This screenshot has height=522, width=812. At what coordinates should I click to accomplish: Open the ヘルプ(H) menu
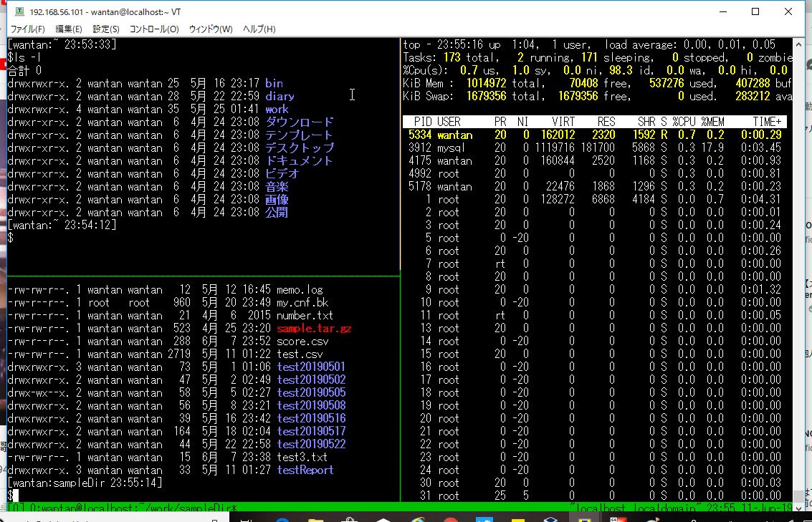point(259,29)
